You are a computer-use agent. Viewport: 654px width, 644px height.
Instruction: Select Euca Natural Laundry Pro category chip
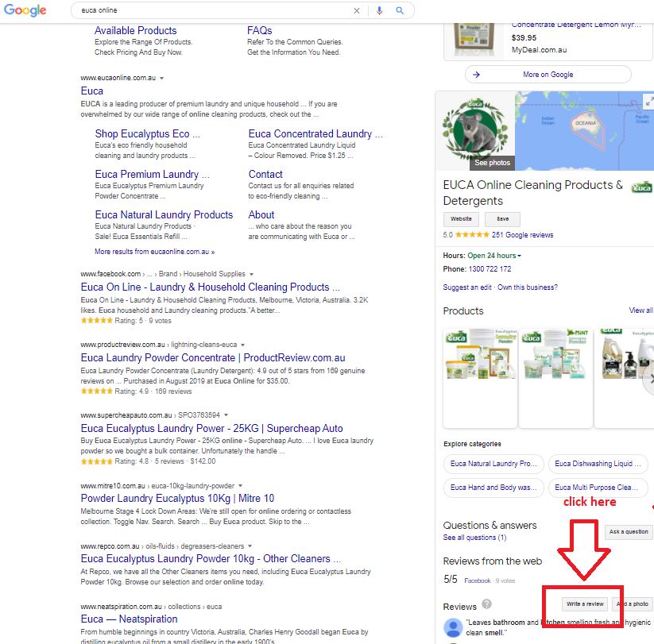point(493,464)
